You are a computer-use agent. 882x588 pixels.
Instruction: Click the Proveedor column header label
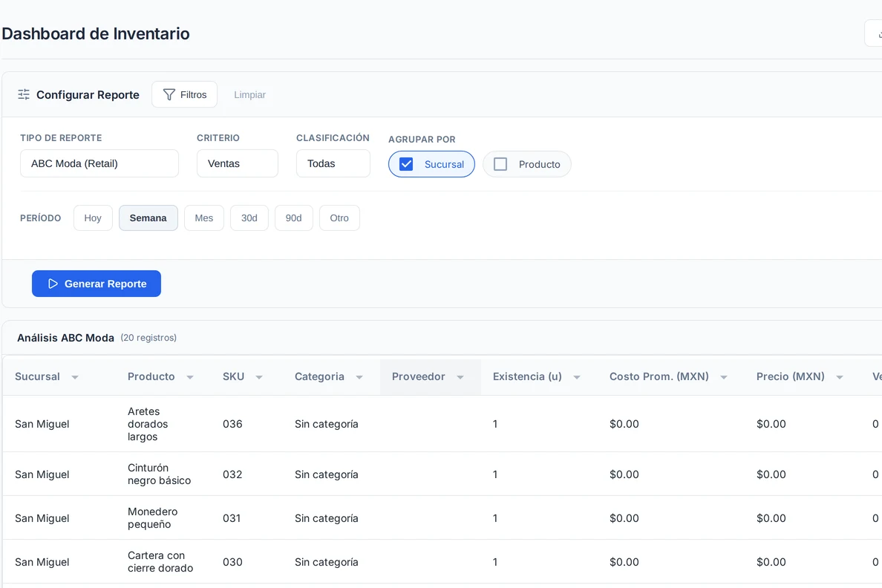(419, 376)
